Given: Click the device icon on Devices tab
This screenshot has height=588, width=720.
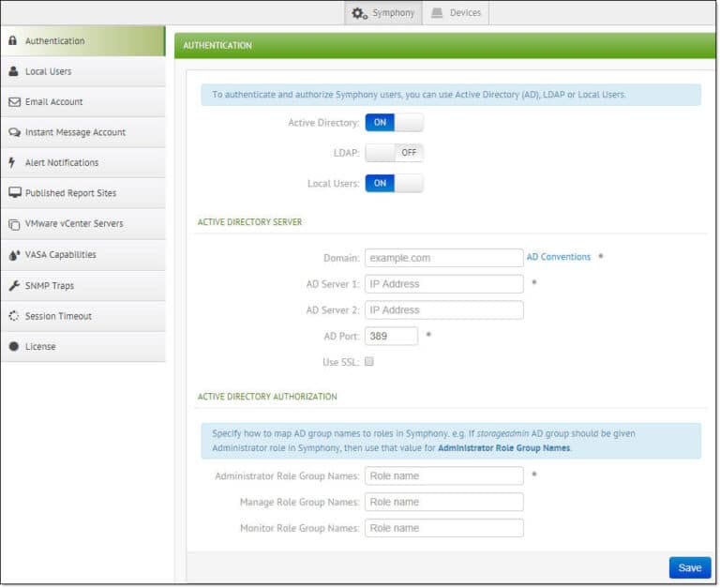Looking at the screenshot, I should pyautogui.click(x=437, y=13).
